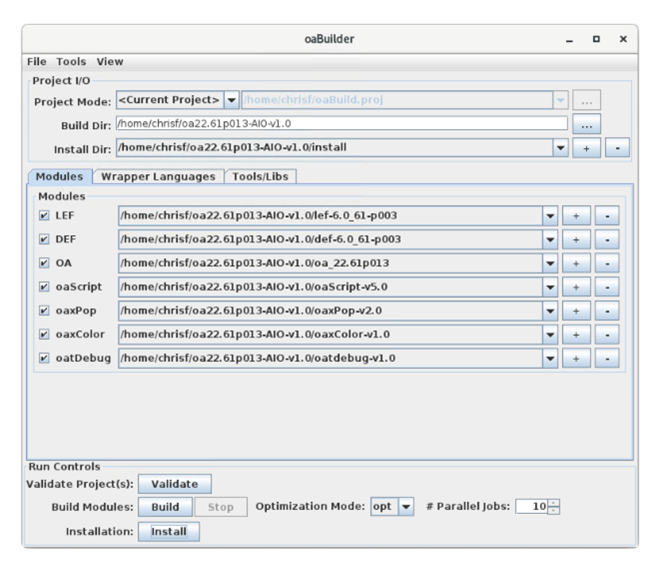663x563 pixels.
Task: Uncheck the LEF module checkbox
Action: 44,216
